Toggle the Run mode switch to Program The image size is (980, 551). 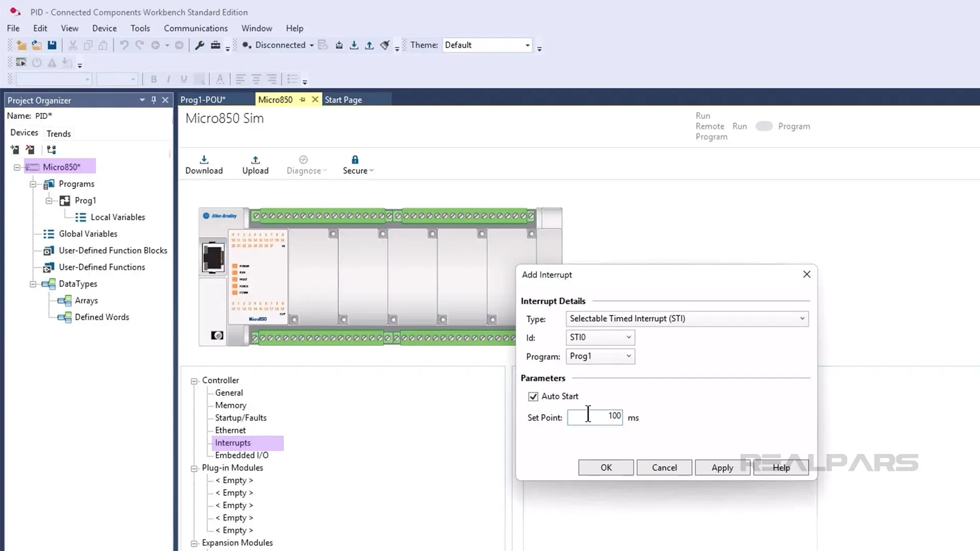click(x=764, y=126)
